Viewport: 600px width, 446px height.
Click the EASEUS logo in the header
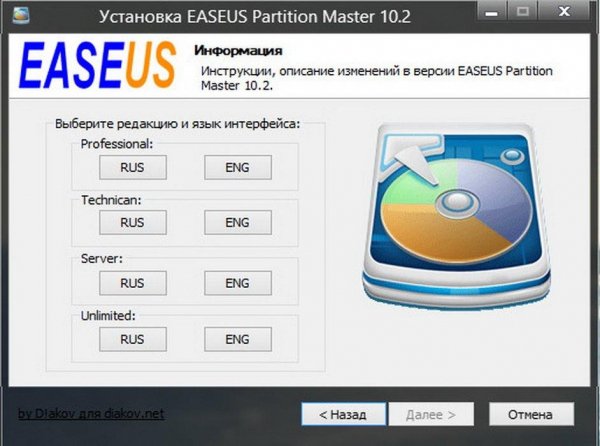tap(98, 65)
